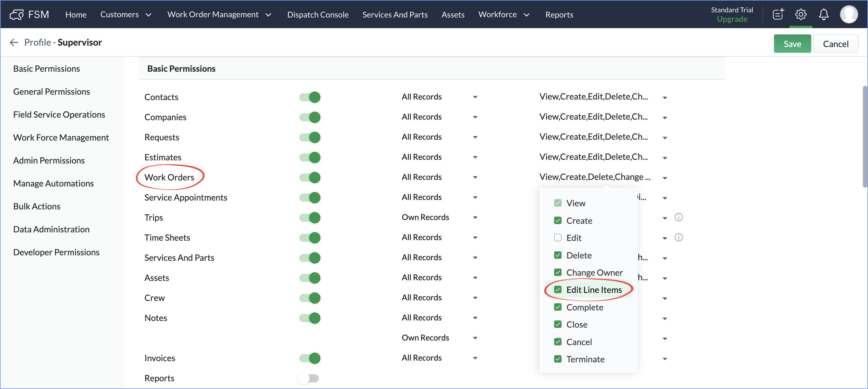
Task: Open the settings gear icon
Action: pyautogui.click(x=801, y=15)
